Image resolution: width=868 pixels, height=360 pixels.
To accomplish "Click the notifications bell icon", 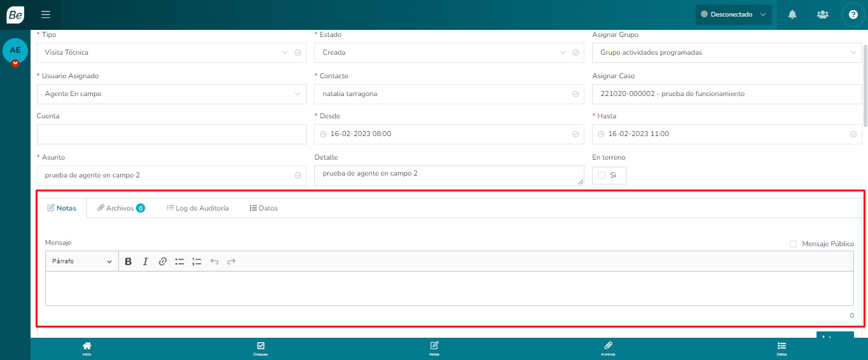I will 792,15.
